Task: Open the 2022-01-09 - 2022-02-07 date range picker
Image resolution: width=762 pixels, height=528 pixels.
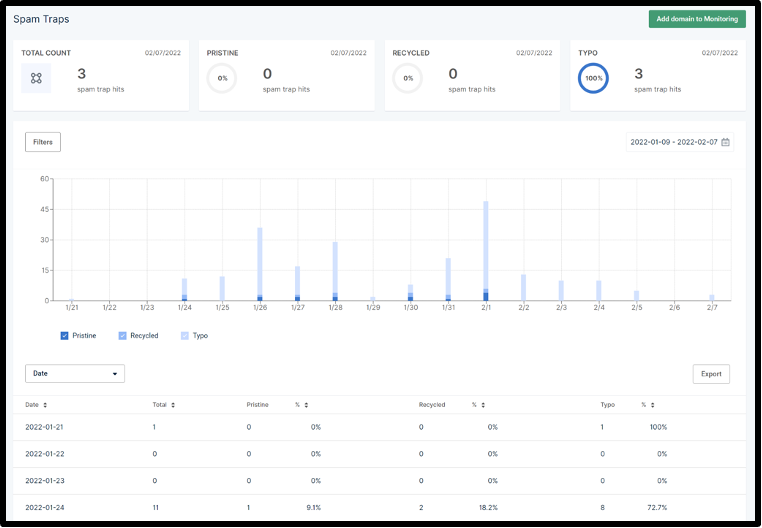Action: point(679,142)
